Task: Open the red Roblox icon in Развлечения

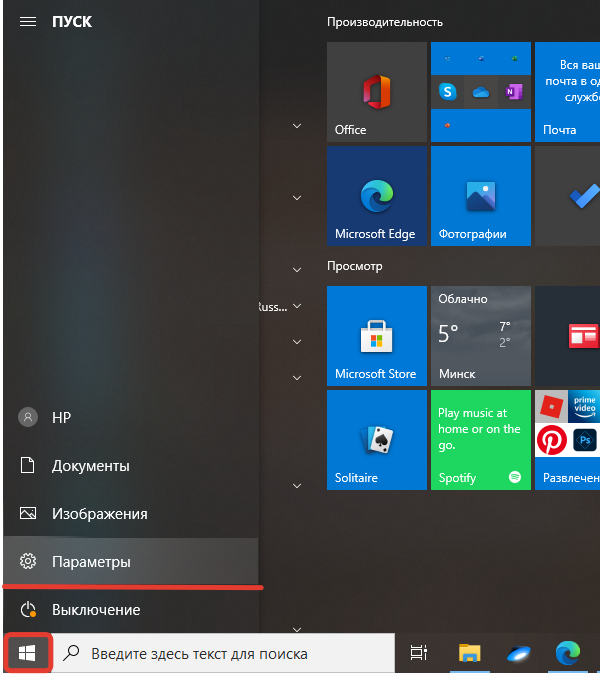Action: (551, 406)
